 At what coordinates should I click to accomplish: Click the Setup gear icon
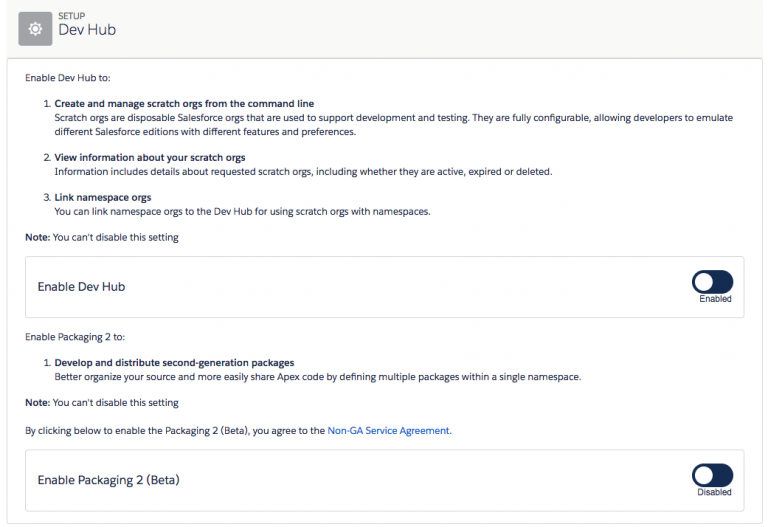[x=35, y=29]
